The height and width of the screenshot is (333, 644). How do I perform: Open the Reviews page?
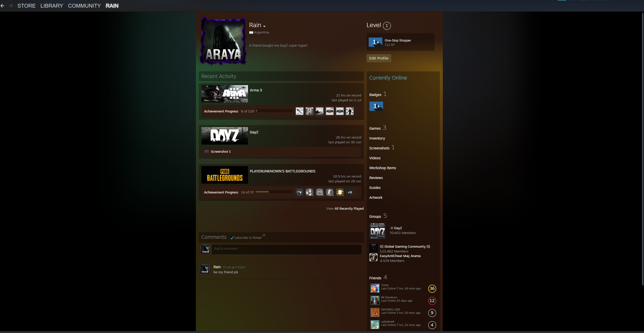376,178
